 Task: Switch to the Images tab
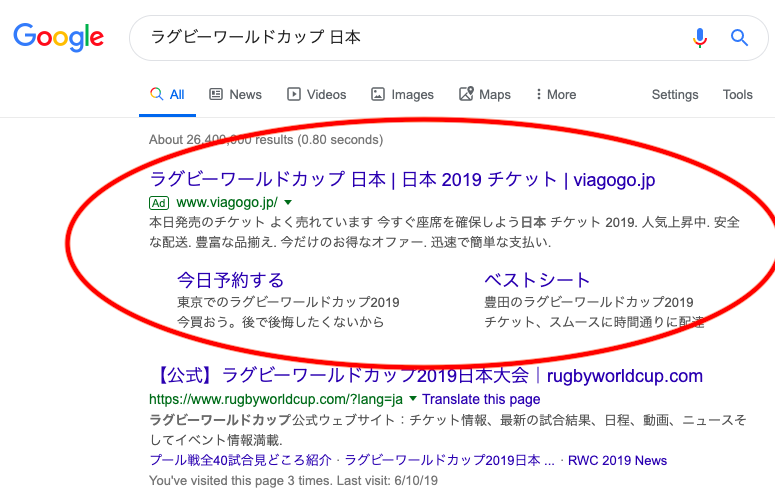402,94
